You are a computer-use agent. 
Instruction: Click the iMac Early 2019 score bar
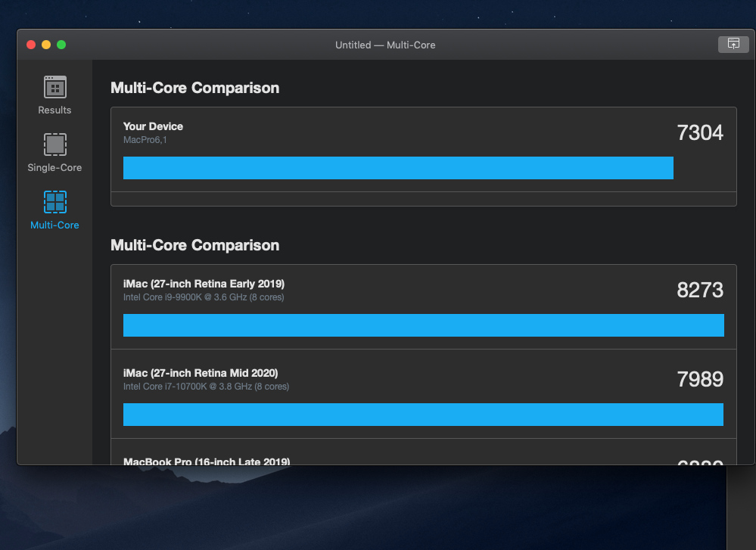tap(423, 325)
